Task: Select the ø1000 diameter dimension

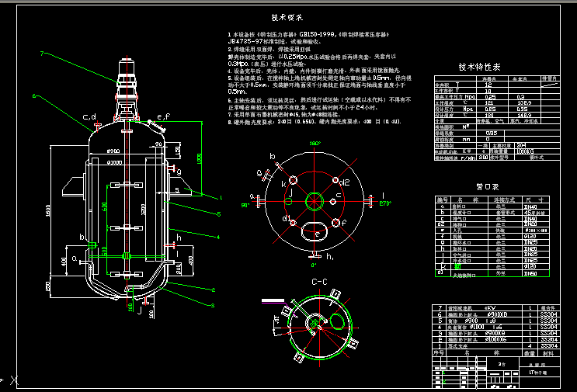Action: click(114, 162)
